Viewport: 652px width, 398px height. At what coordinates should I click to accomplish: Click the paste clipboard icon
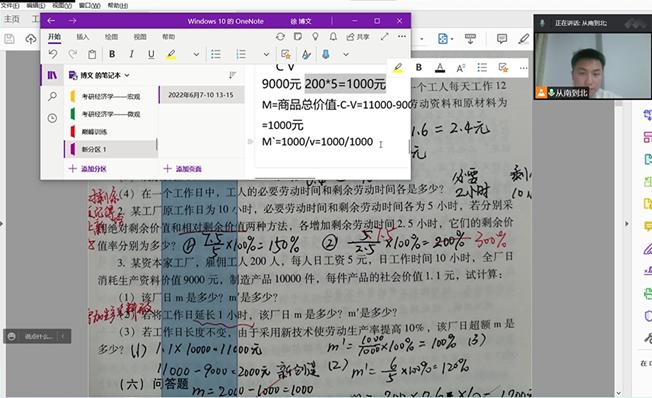coord(92,54)
